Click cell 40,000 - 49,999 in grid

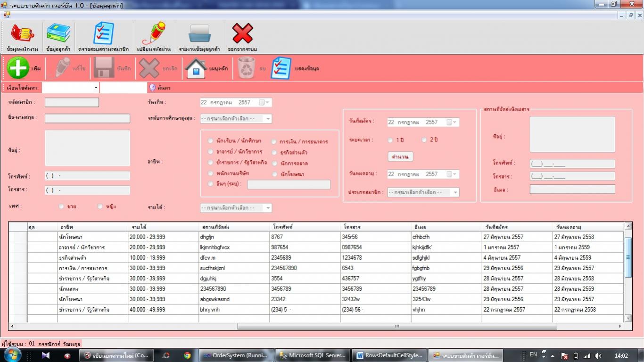[x=163, y=310]
